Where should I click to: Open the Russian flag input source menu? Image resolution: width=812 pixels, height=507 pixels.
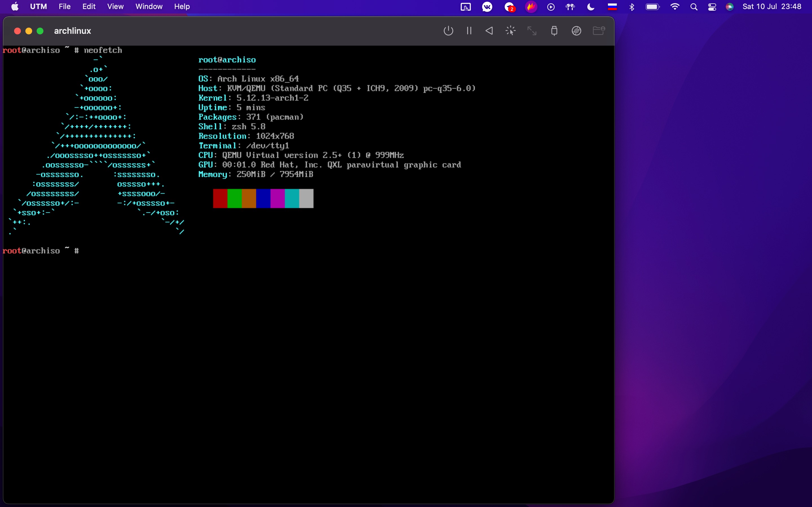(612, 7)
